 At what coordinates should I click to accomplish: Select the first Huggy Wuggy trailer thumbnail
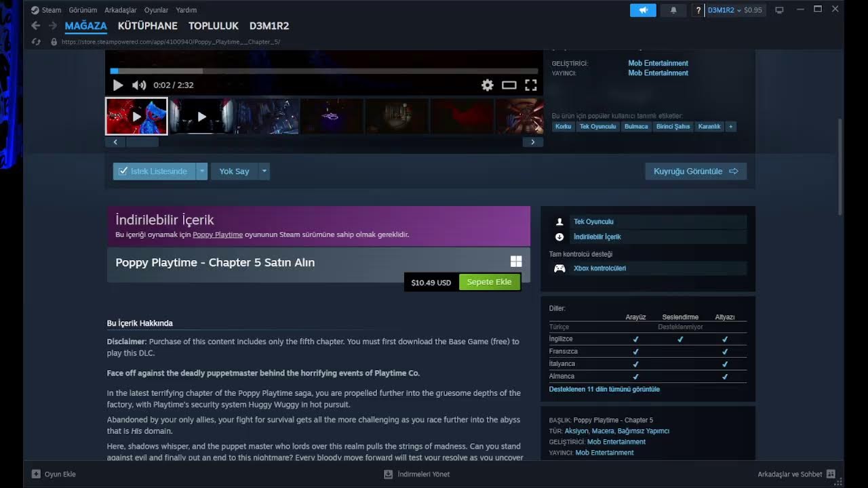coord(136,117)
